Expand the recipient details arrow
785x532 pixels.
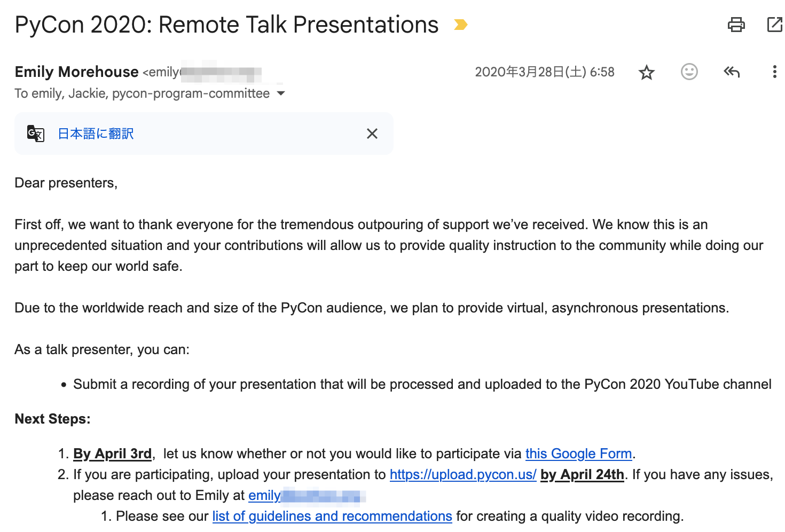(281, 93)
